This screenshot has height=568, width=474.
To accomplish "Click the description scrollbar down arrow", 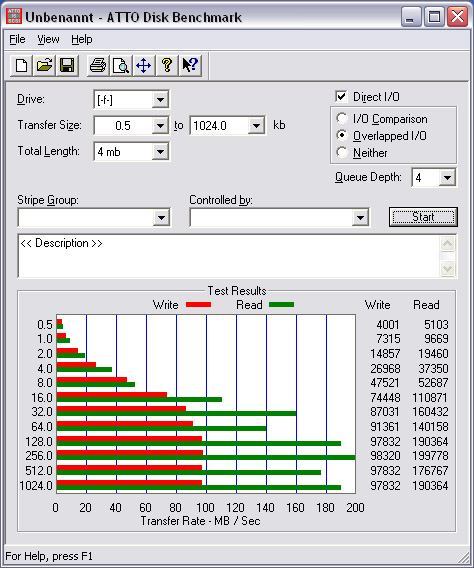I will pos(448,268).
